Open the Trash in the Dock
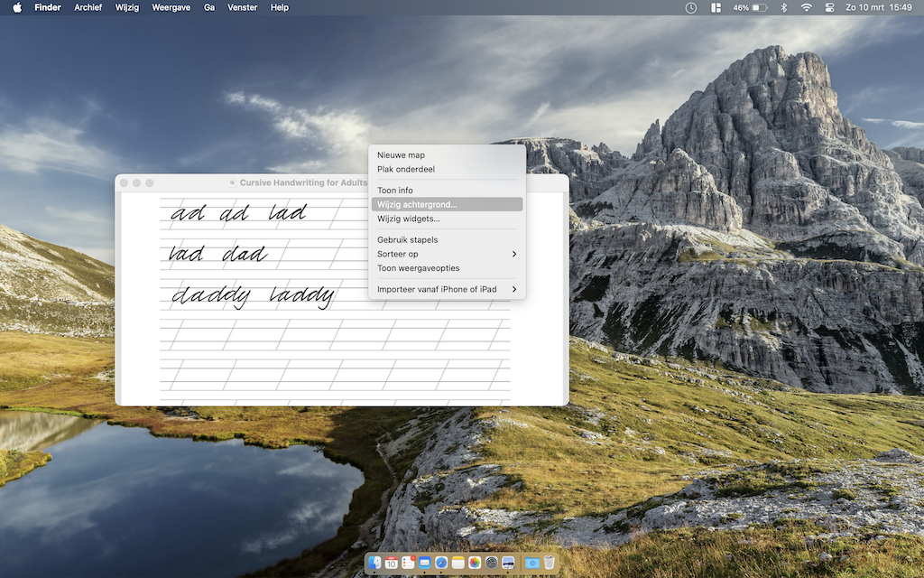The image size is (924, 578). pos(549,563)
